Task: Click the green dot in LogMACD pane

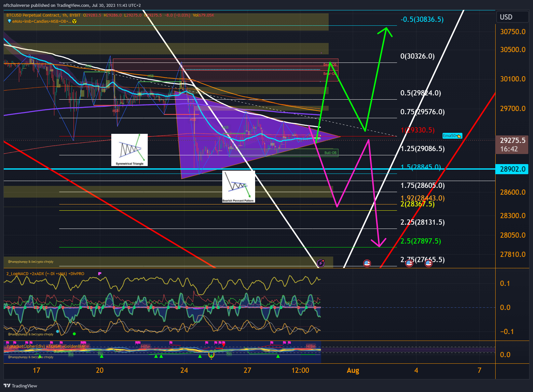Action: coord(74,334)
